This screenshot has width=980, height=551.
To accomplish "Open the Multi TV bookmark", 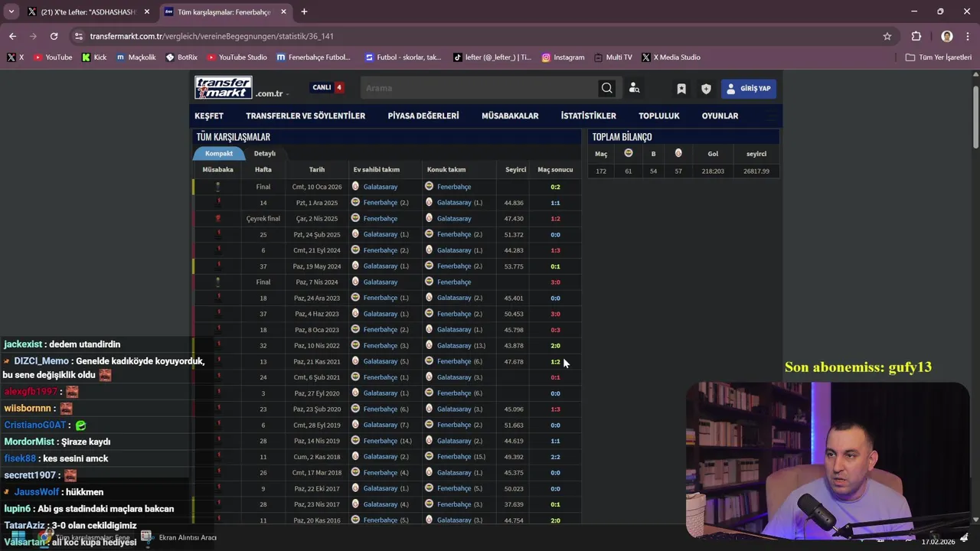I will pos(613,57).
